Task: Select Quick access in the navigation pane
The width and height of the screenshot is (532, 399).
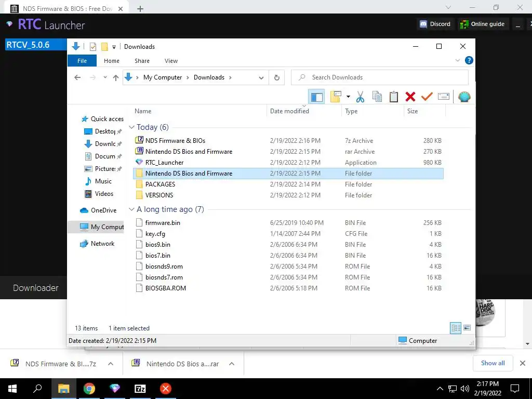Action: click(103, 119)
